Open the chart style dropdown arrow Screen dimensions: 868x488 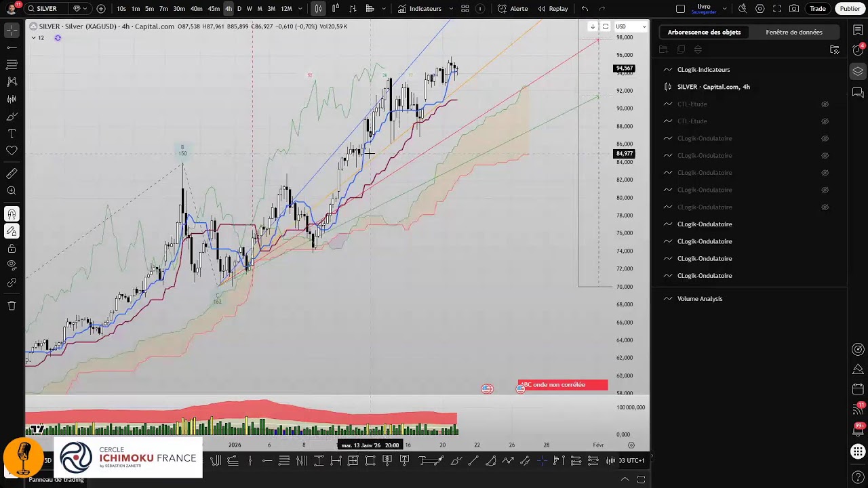[384, 9]
